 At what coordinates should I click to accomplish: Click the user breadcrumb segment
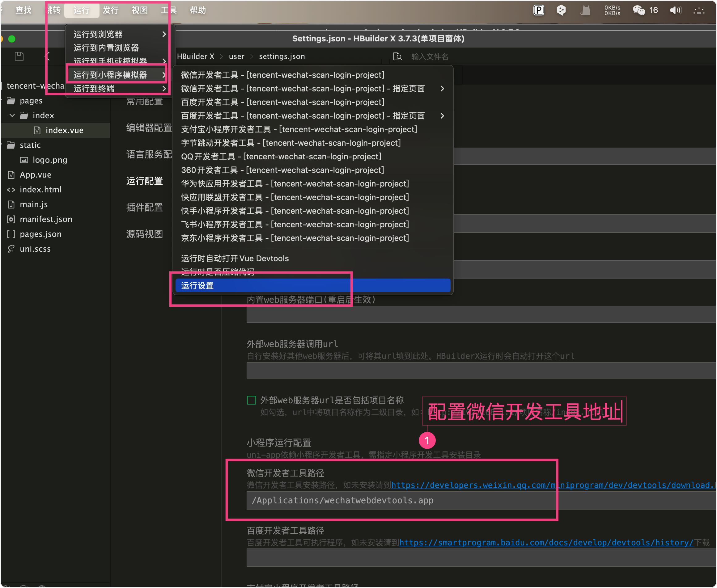(x=236, y=57)
